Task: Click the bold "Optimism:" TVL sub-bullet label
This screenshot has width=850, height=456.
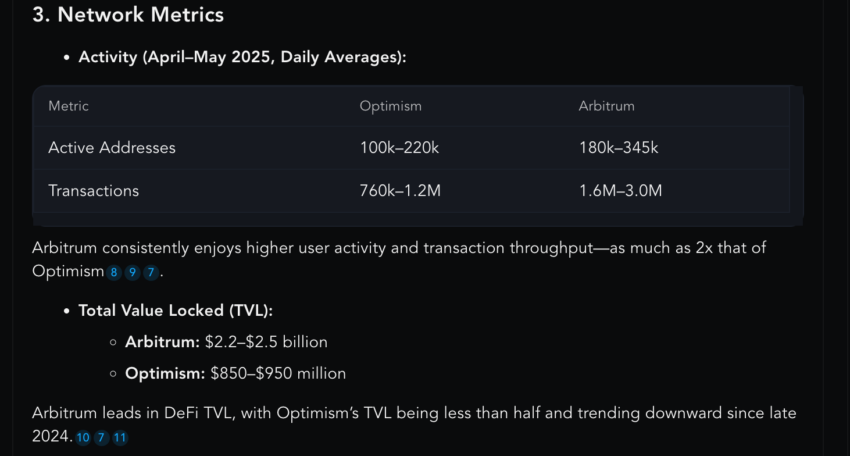Action: pyautogui.click(x=165, y=374)
